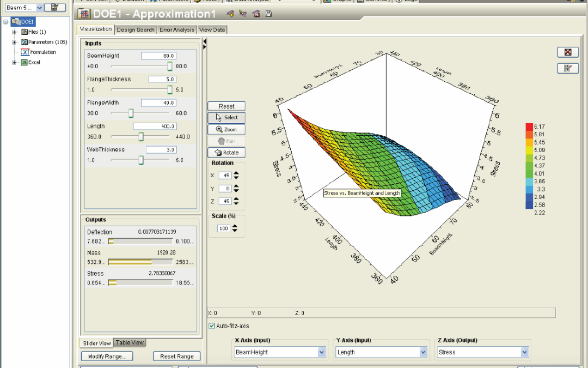Image resolution: width=588 pixels, height=368 pixels.
Task: Switch to the Design Search tab
Action: tap(136, 29)
